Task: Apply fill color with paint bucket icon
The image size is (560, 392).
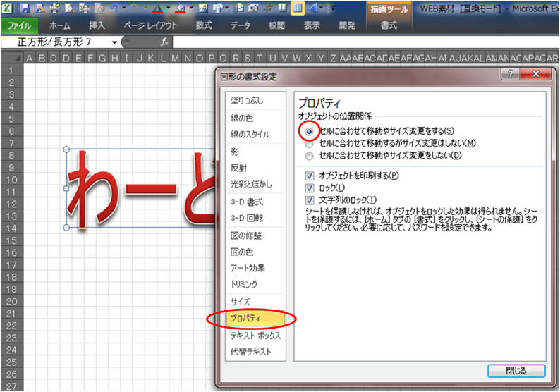Action: pos(181,8)
